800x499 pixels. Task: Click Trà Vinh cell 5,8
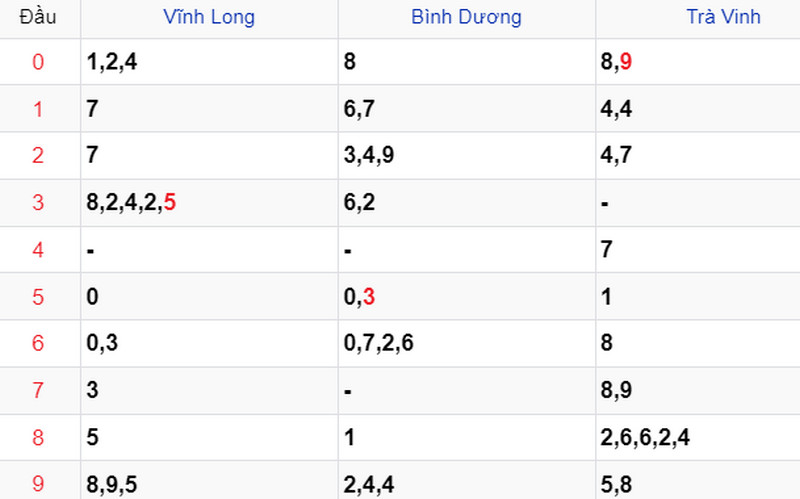(x=616, y=484)
